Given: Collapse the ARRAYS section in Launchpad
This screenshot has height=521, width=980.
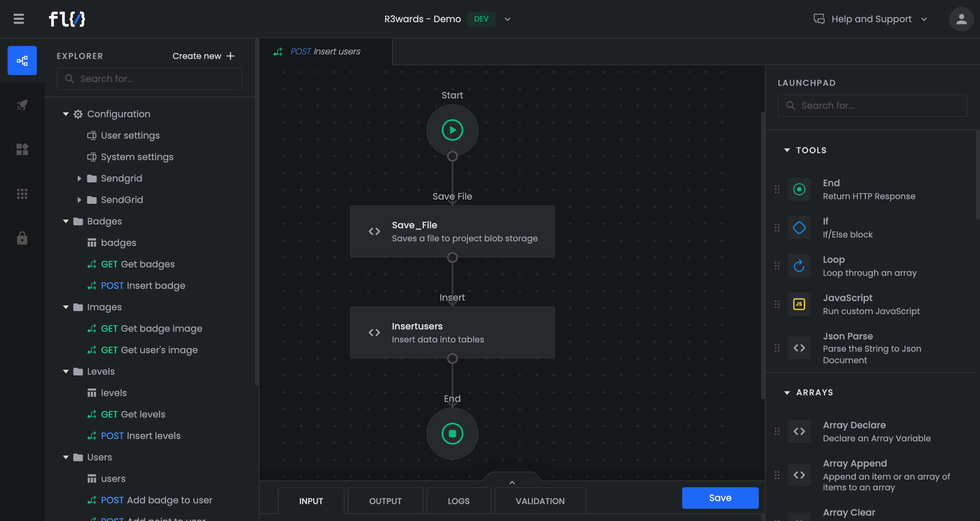Looking at the screenshot, I should coord(787,393).
